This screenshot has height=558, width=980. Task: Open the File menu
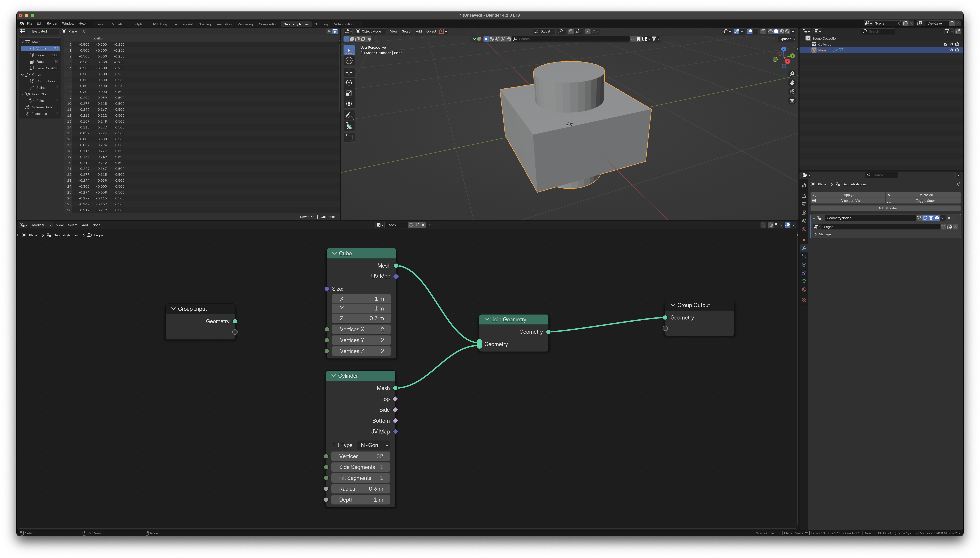click(x=30, y=23)
